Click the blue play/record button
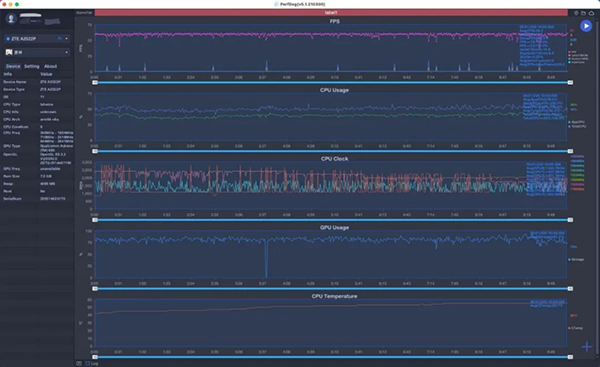The image size is (600, 367). pyautogui.click(x=586, y=26)
